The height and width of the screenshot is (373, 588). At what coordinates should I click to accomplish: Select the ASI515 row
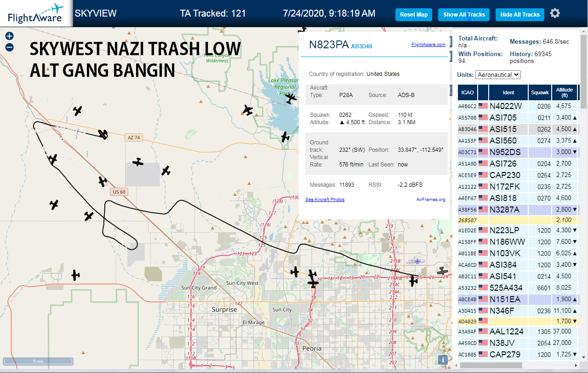518,129
